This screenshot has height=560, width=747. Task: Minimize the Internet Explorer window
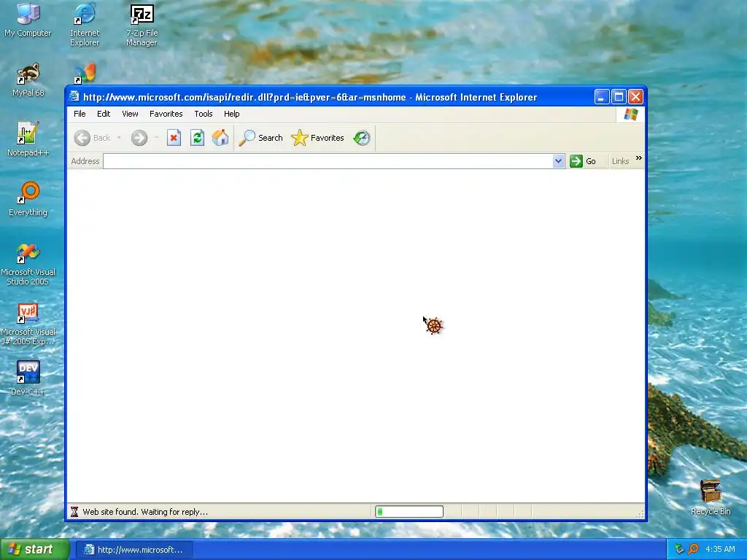[x=602, y=97]
